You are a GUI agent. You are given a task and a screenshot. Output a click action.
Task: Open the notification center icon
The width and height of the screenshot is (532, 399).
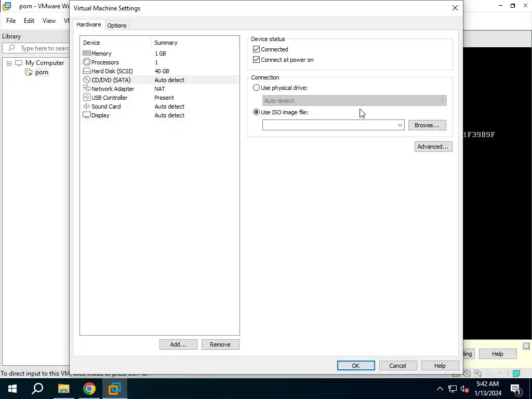[515, 389]
